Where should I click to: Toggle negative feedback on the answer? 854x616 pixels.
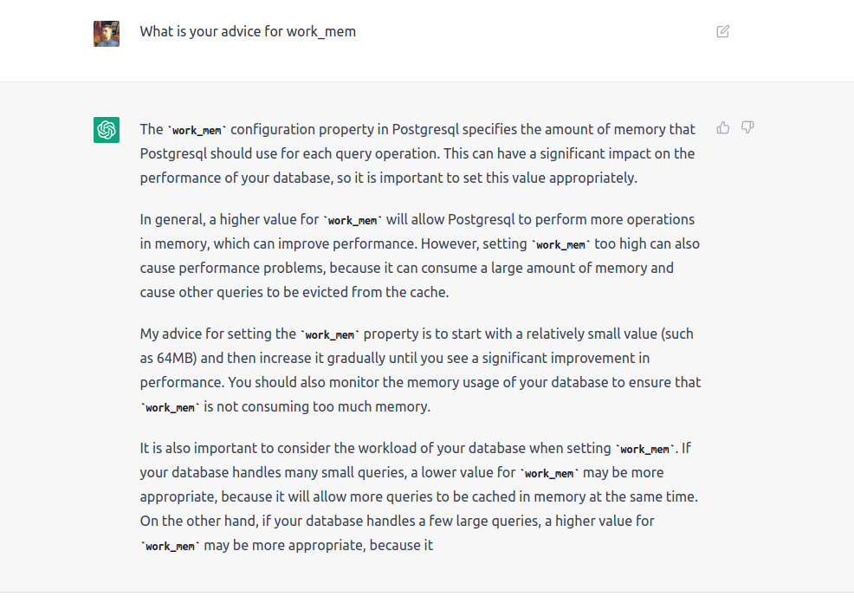click(x=747, y=126)
